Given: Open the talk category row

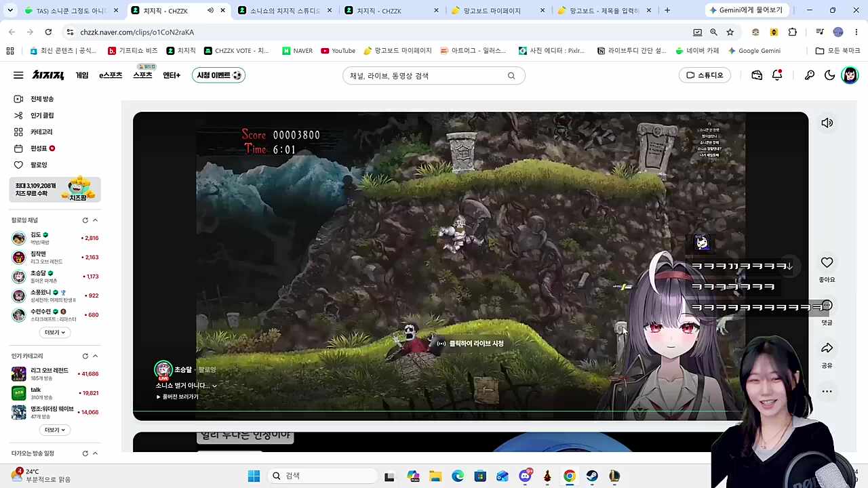Looking at the screenshot, I should tap(55, 393).
